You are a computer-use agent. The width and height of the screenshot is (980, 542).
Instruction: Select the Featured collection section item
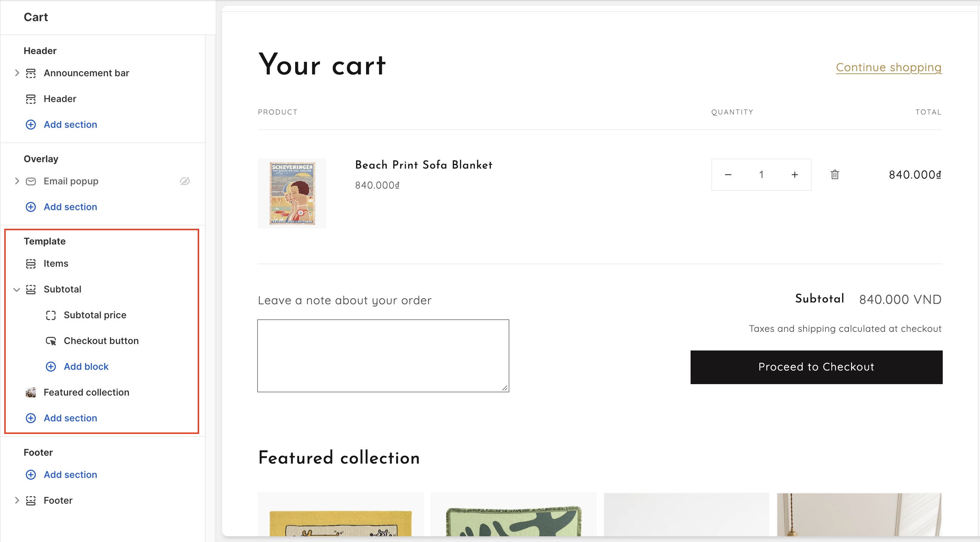[86, 392]
